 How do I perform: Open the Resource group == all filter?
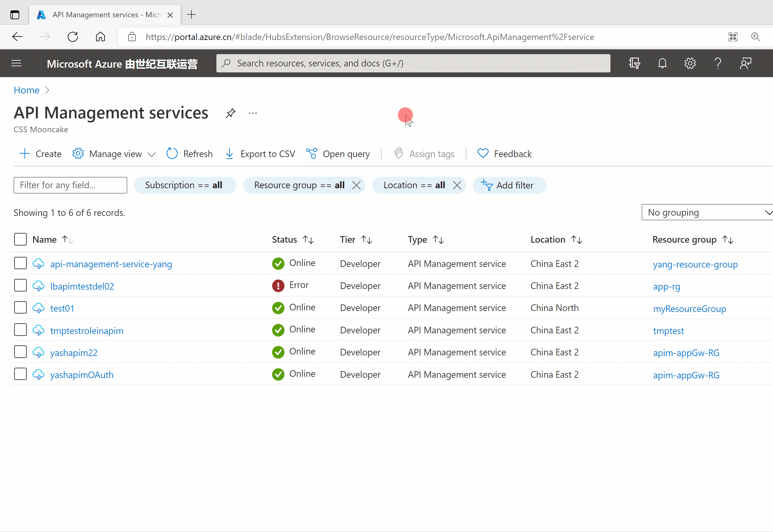[299, 185]
